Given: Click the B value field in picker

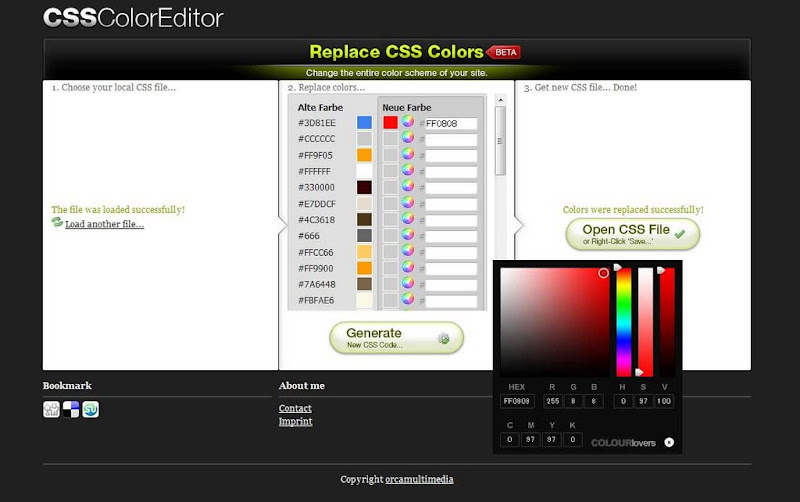Looking at the screenshot, I should coord(594,401).
